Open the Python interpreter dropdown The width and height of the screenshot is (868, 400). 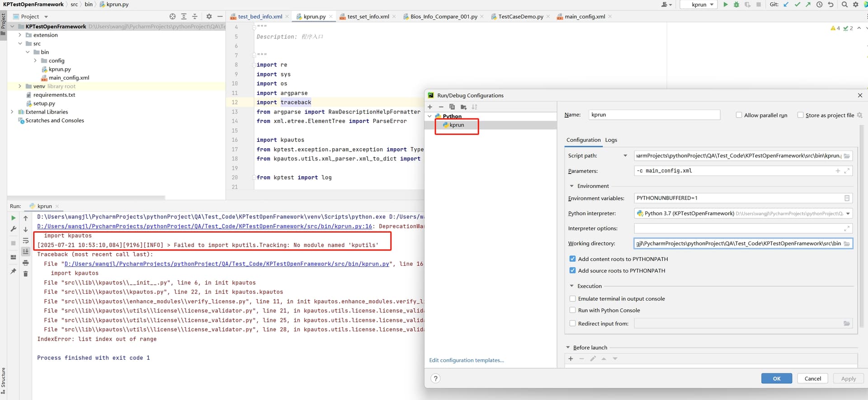pyautogui.click(x=848, y=214)
